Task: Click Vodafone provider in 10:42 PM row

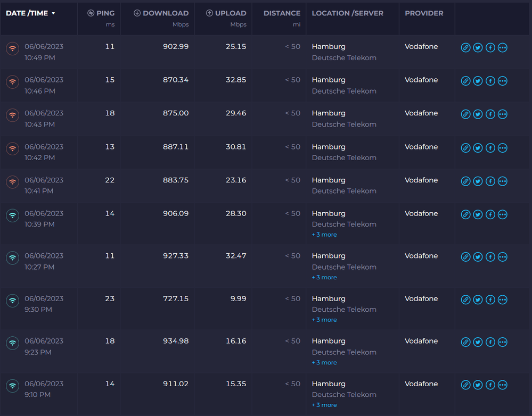Action: click(421, 147)
